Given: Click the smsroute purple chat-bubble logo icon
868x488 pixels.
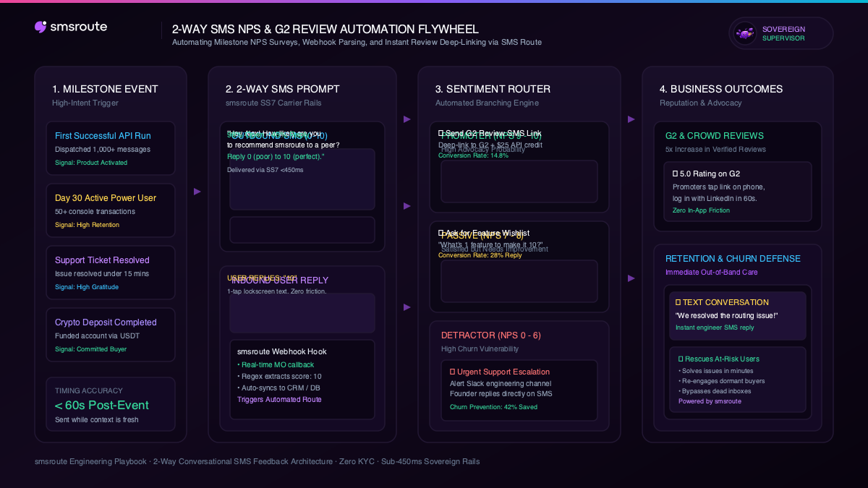Looking at the screenshot, I should point(41,27).
